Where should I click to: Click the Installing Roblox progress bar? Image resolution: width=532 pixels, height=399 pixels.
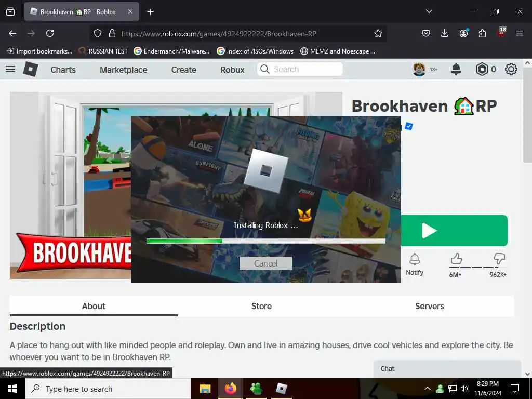click(265, 241)
